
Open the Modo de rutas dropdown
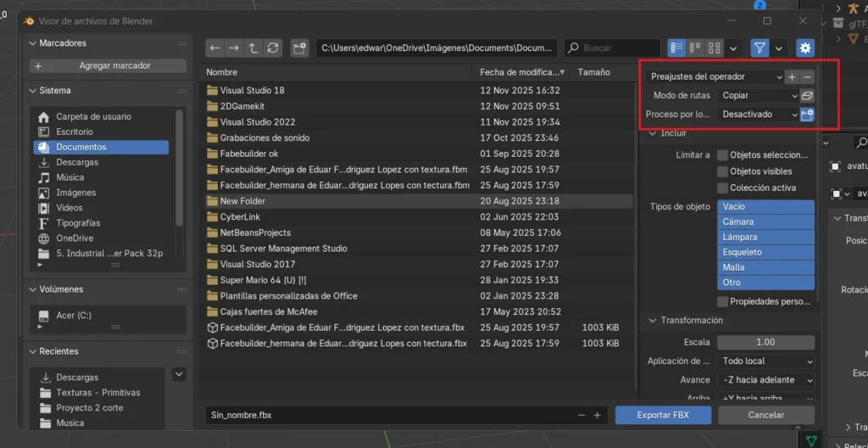tap(759, 96)
